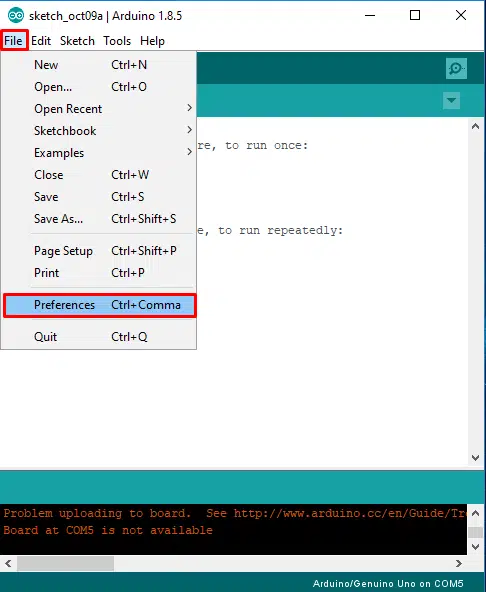Open the Sketch menu
486x592 pixels.
[77, 40]
